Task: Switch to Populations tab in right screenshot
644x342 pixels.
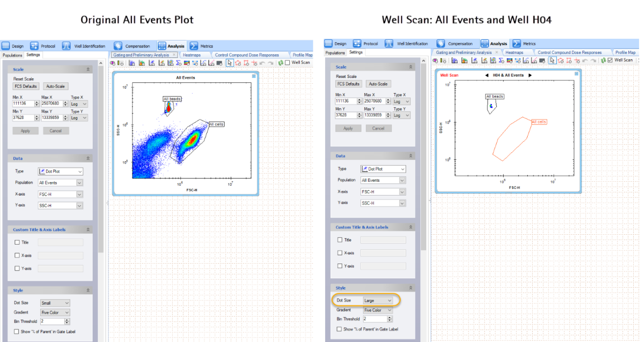Action: pos(335,53)
